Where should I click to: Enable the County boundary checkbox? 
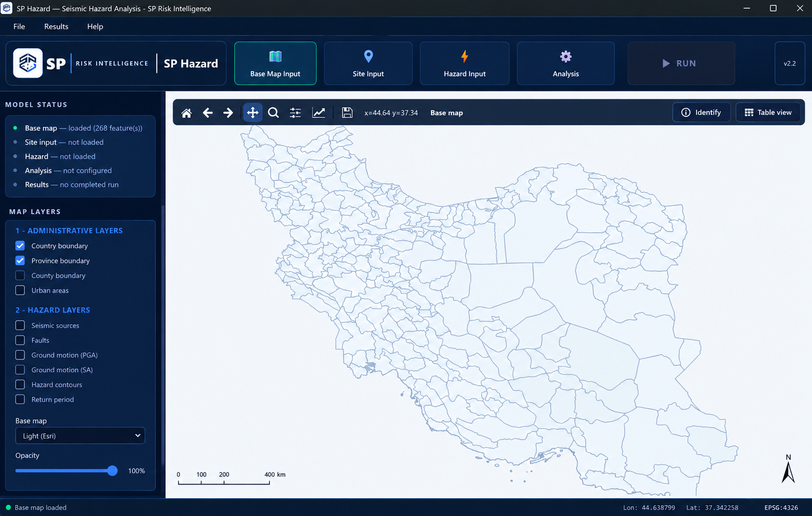20,276
